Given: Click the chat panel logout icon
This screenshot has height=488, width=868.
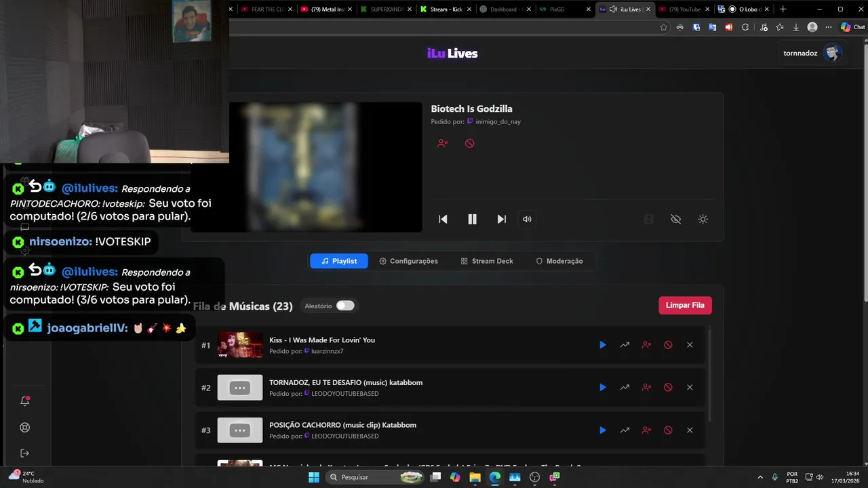Looking at the screenshot, I should [25, 453].
